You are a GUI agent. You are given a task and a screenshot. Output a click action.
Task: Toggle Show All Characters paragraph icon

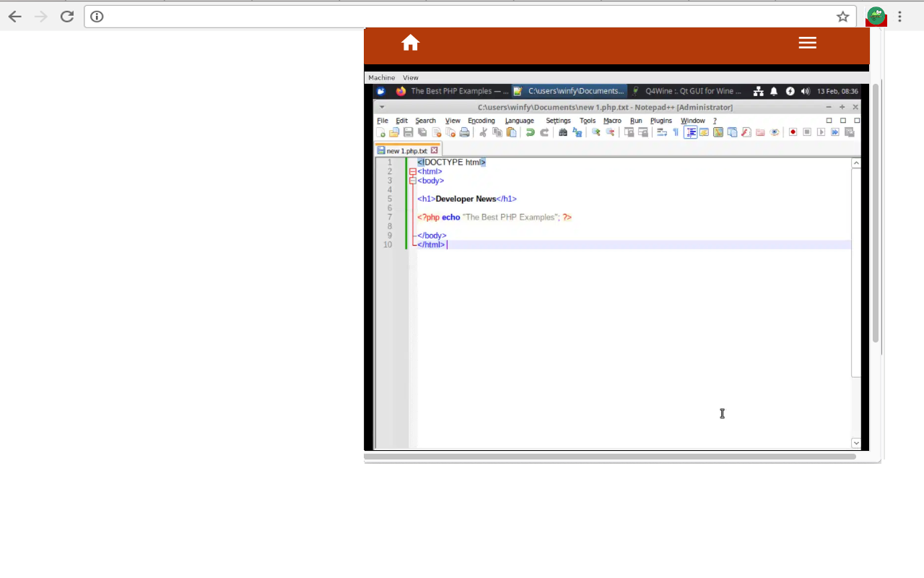[x=676, y=131]
